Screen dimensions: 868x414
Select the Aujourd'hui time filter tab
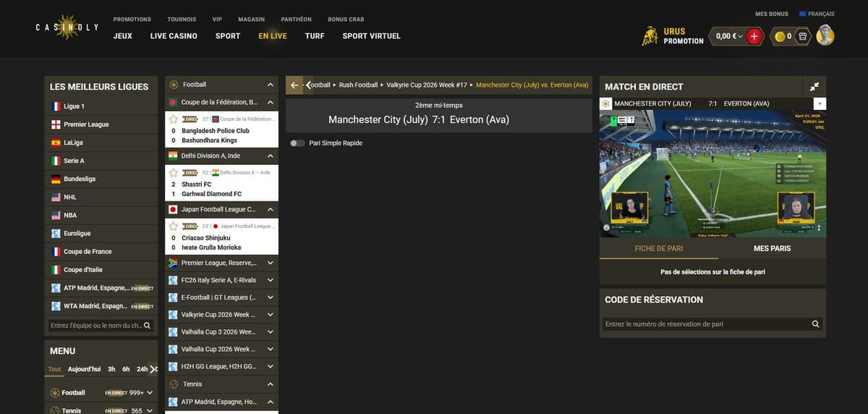tap(85, 369)
